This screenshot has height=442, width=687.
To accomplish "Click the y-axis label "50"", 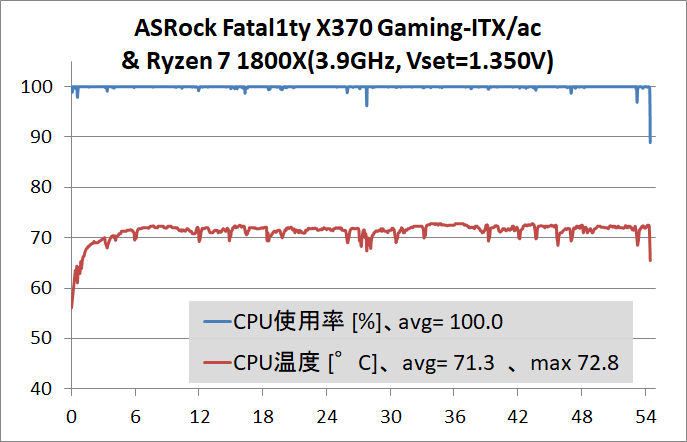I will pos(41,338).
